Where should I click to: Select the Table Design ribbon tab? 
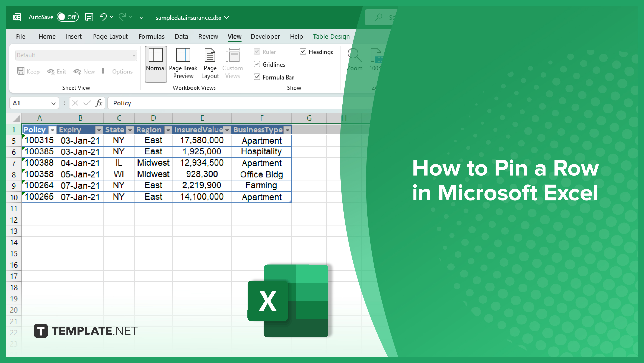(x=331, y=36)
